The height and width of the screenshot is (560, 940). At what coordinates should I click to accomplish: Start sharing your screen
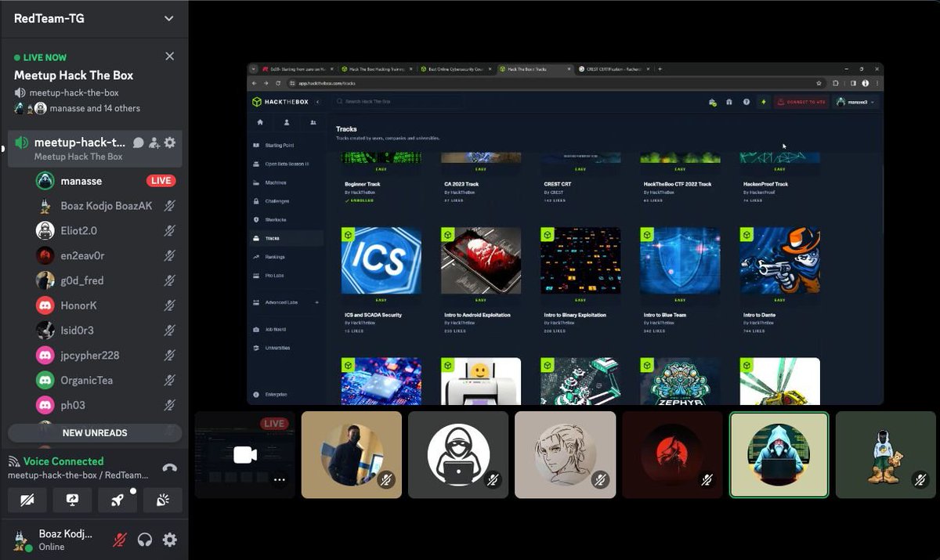73,500
